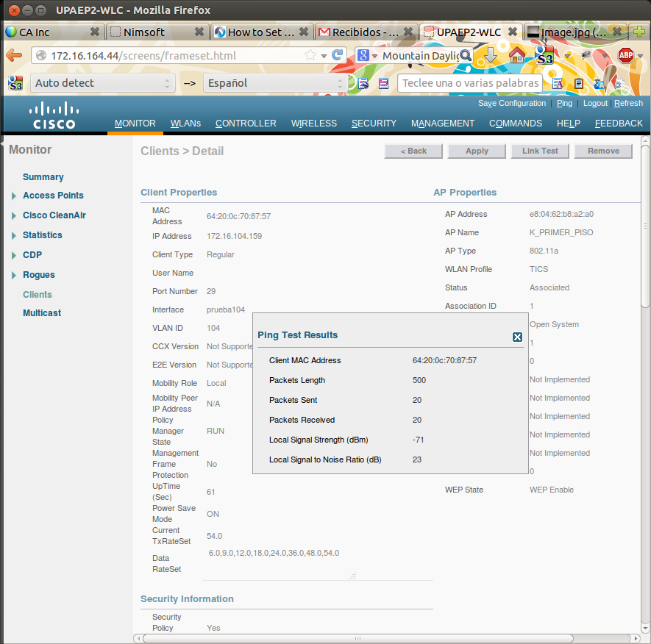The height and width of the screenshot is (644, 651).
Task: Click the < Back button
Action: [413, 151]
